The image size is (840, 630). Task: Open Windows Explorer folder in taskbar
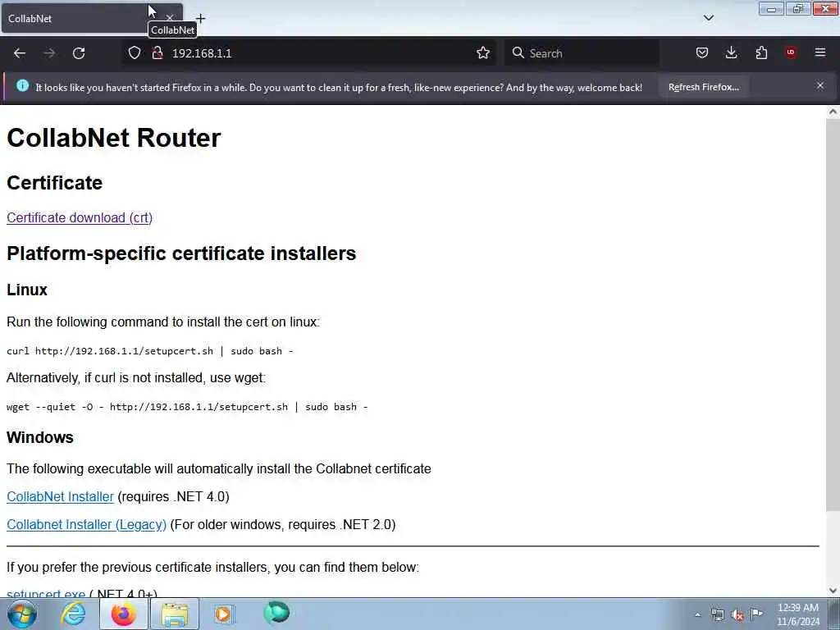coord(175,614)
